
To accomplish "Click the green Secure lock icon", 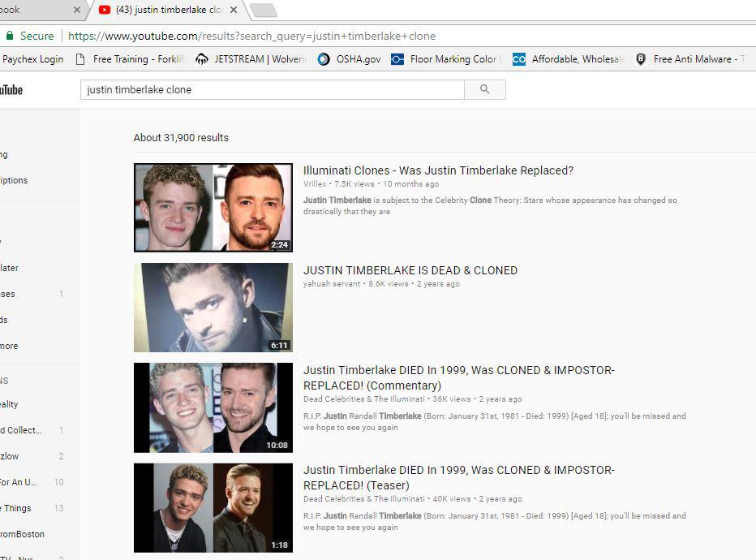I will coord(9,36).
